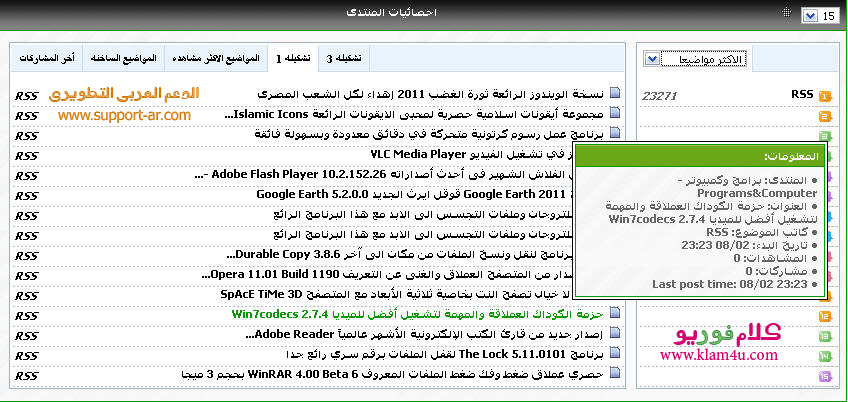848x402 pixels.
Task: Open the آخر المشاركات tab
Action: [46, 58]
